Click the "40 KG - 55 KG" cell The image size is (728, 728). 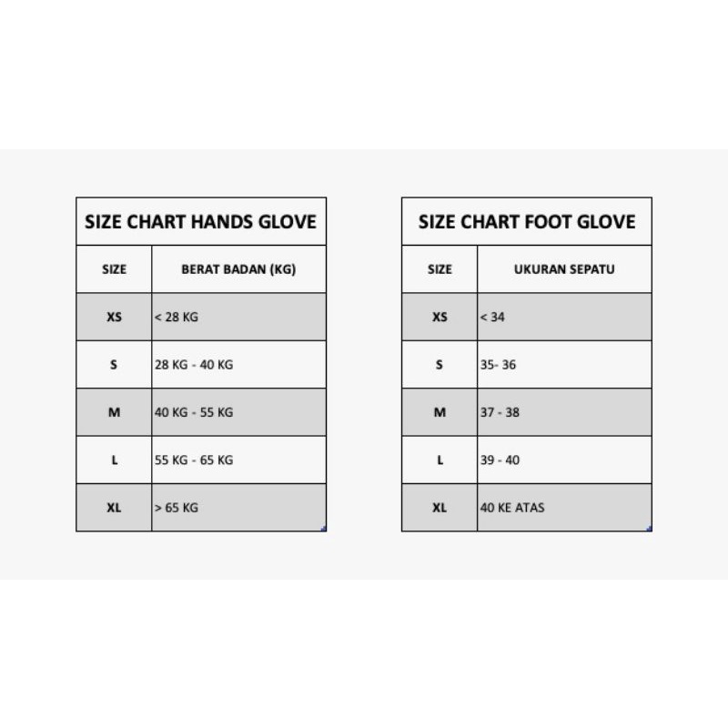[238, 412]
